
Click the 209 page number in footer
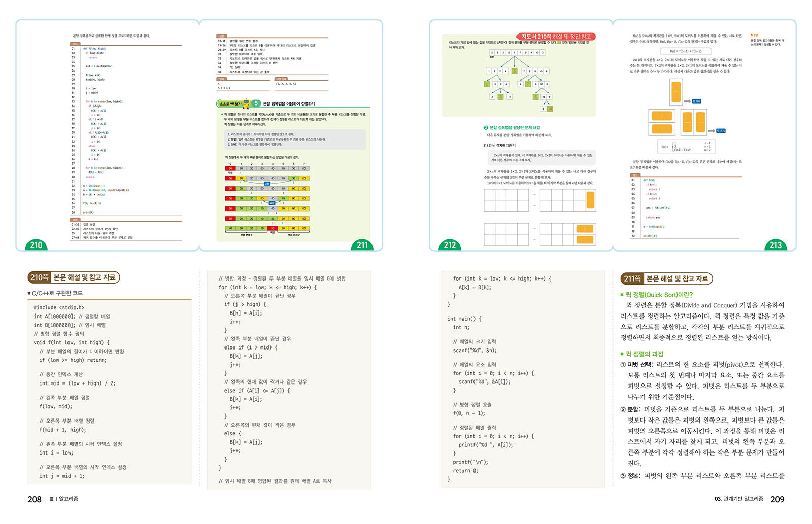777,499
